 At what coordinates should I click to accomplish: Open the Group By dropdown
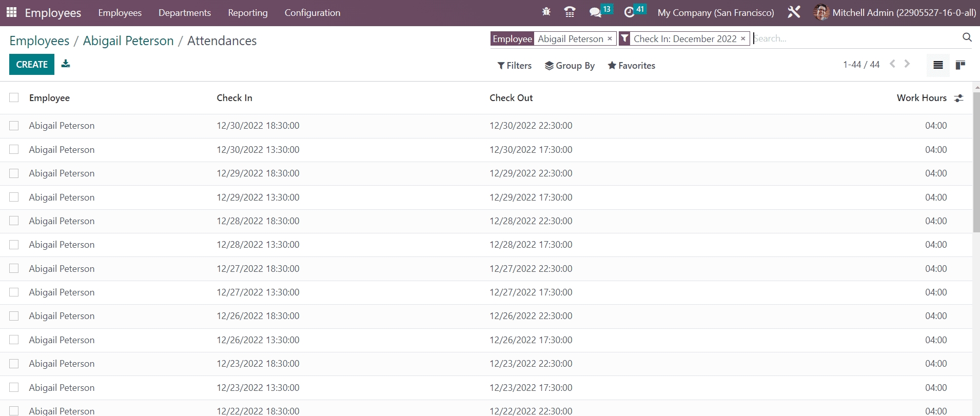point(570,66)
